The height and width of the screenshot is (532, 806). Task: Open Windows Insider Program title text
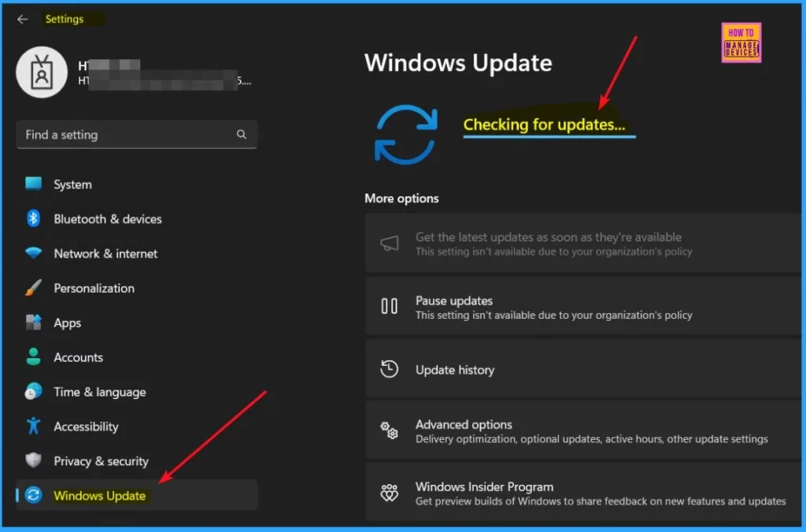pos(484,487)
